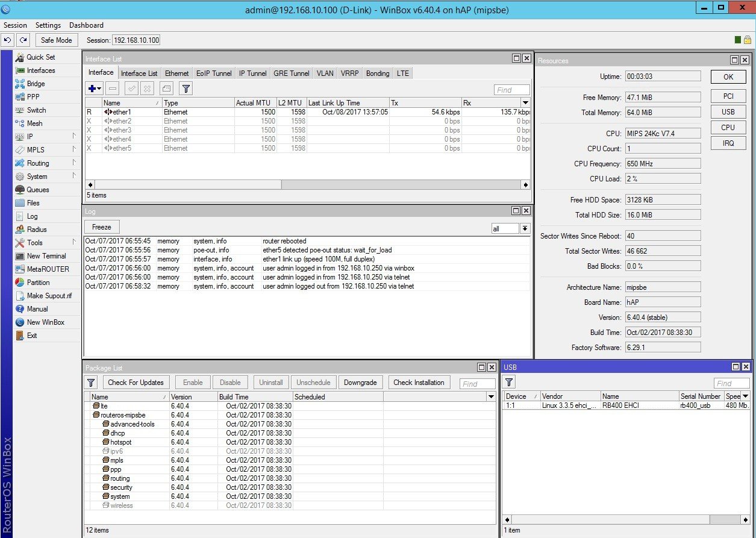Image resolution: width=756 pixels, height=538 pixels.
Task: Open the Settings menu
Action: coord(48,25)
